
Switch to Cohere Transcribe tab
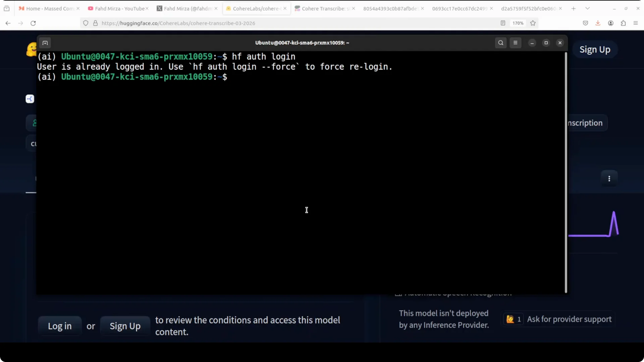323,8
